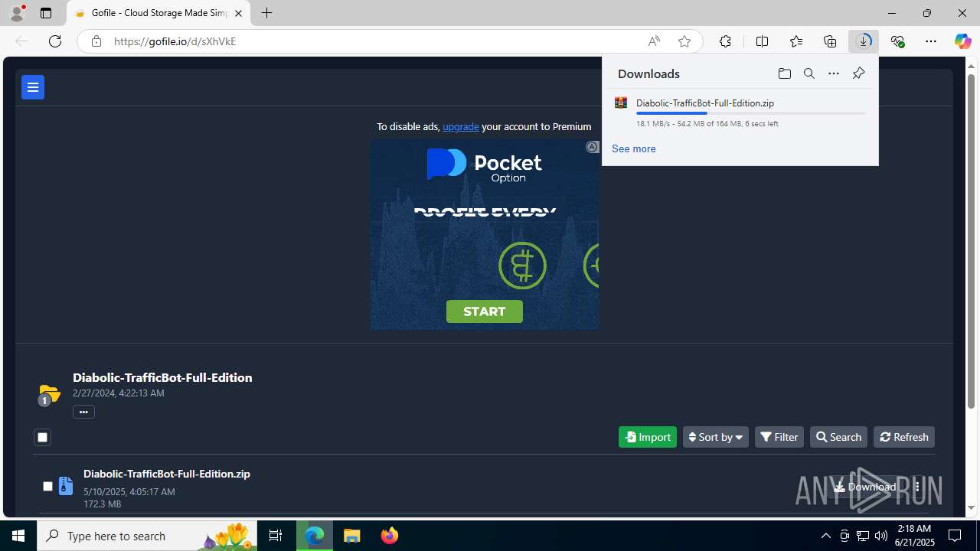Click the address bar URL field
Image resolution: width=980 pixels, height=551 pixels.
pos(375,41)
